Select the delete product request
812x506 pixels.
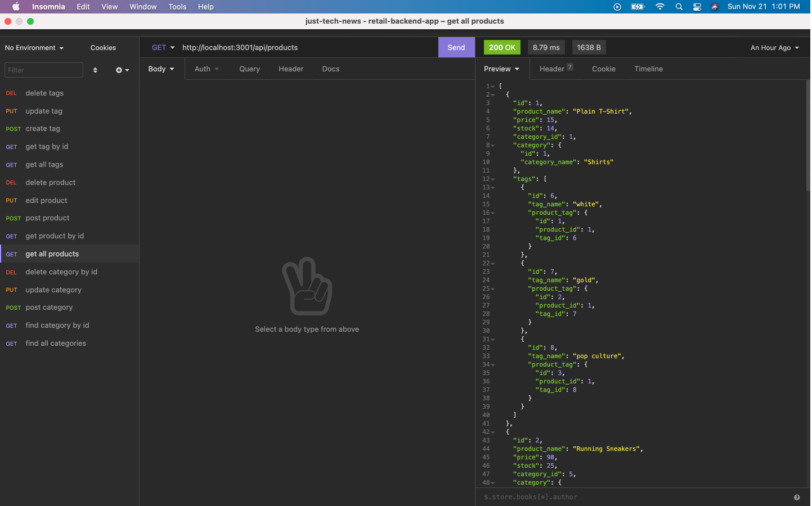click(50, 182)
